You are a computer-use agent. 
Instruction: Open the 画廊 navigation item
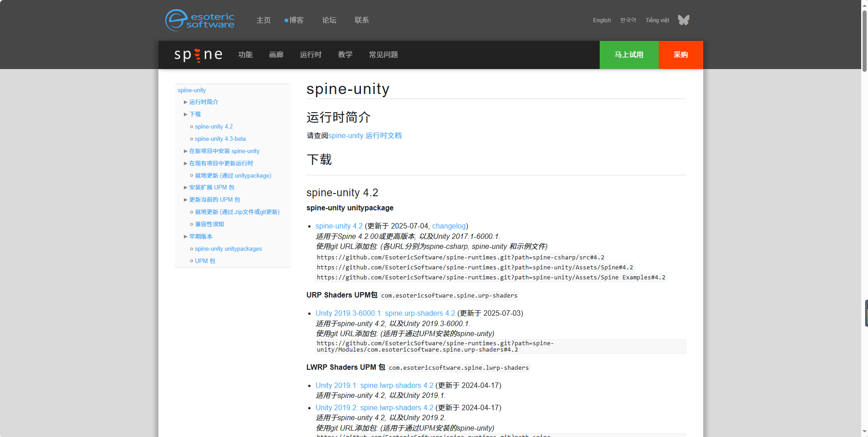pyautogui.click(x=276, y=55)
